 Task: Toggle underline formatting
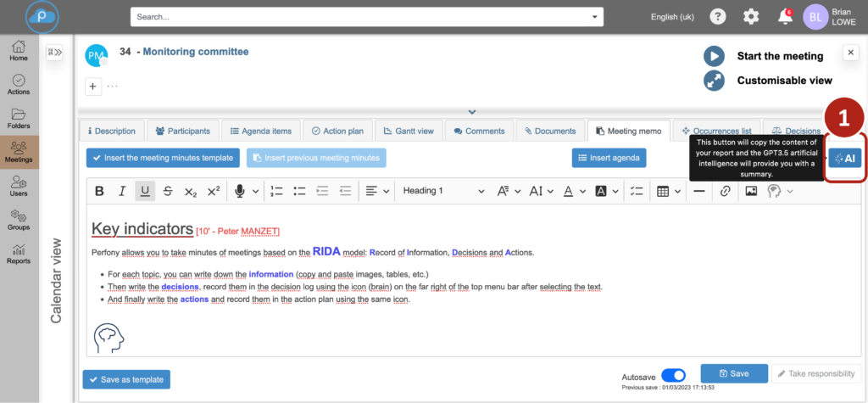(144, 191)
